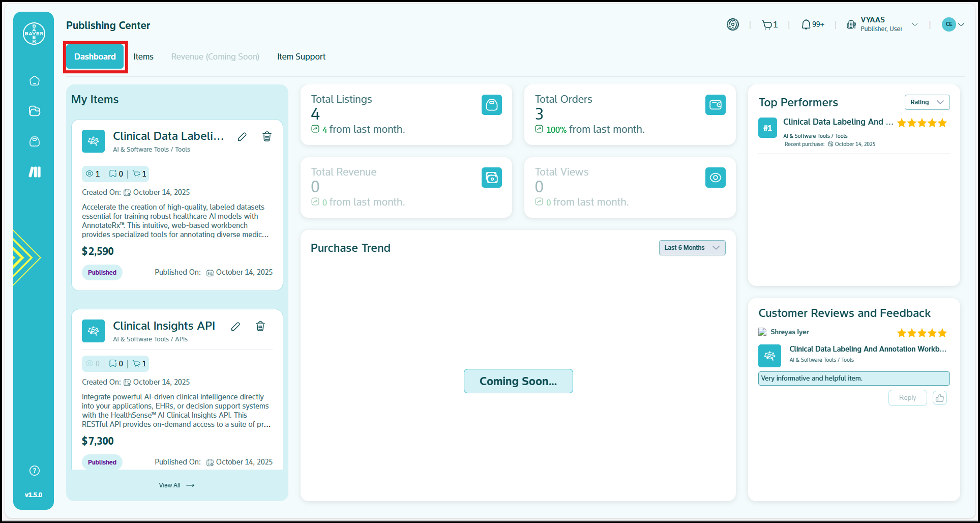The width and height of the screenshot is (980, 523).
Task: Open the CE user avatar menu
Action: coord(953,24)
